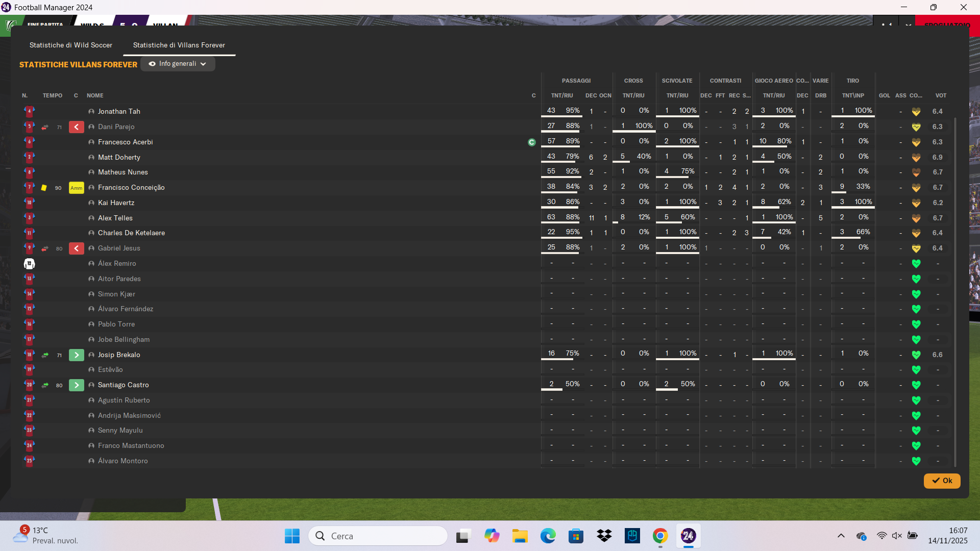The image size is (980, 551).
Task: Click the captain badge next to Francesco Acerbi
Action: click(x=531, y=142)
